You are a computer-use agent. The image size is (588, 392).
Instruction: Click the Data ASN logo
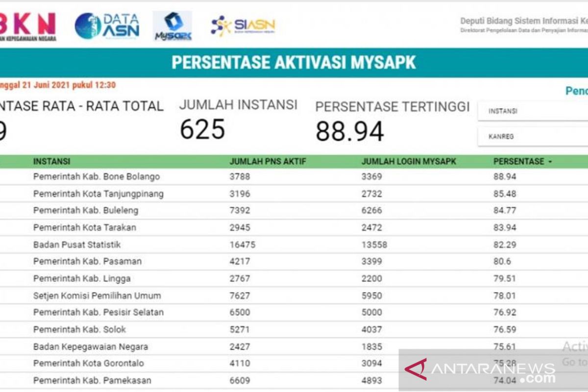[x=107, y=26]
